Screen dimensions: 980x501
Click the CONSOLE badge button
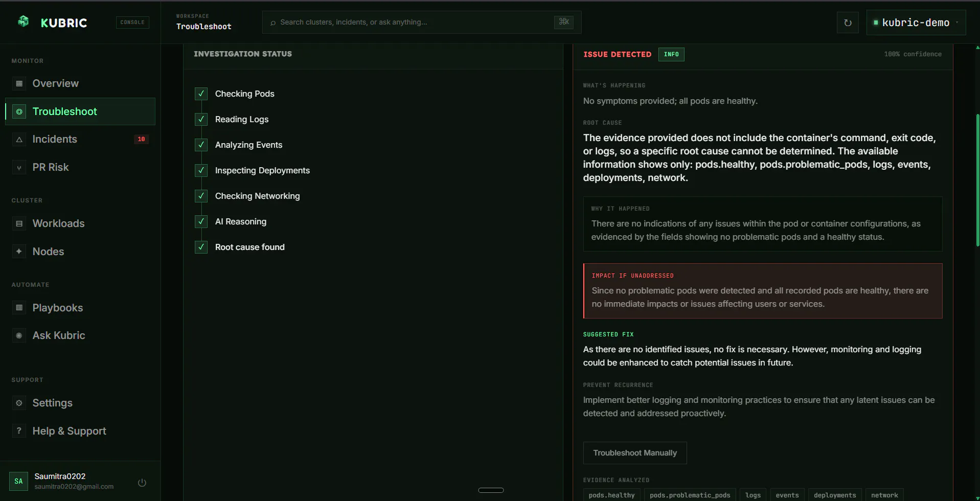pyautogui.click(x=132, y=22)
